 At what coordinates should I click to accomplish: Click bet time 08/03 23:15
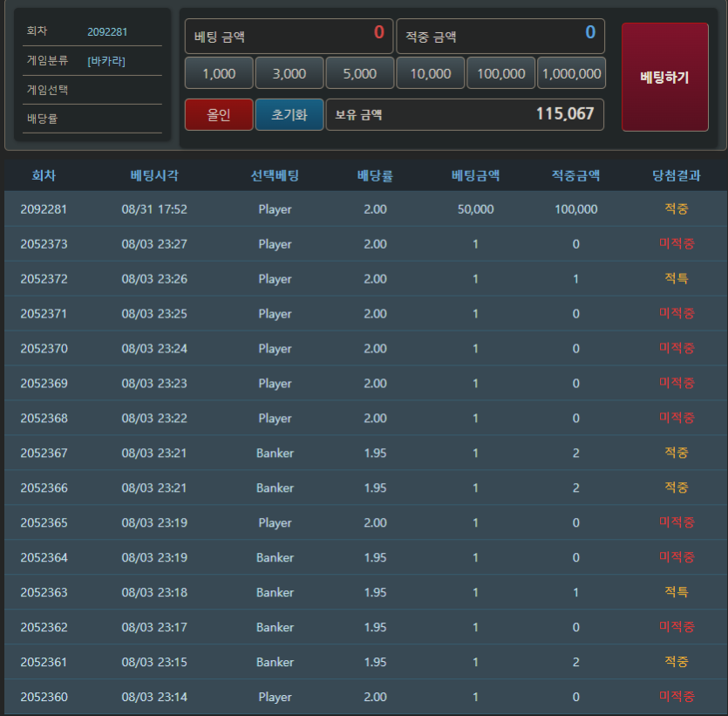(154, 662)
